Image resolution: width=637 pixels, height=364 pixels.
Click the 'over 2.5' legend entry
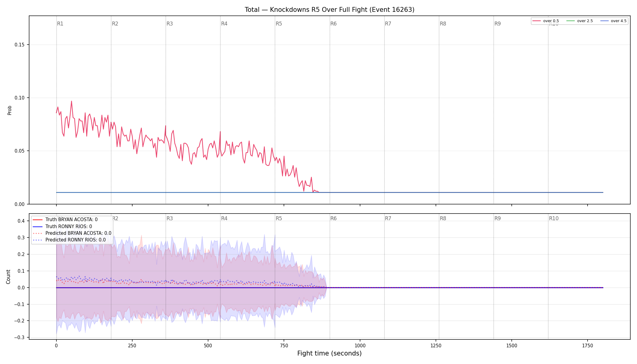tap(579, 21)
